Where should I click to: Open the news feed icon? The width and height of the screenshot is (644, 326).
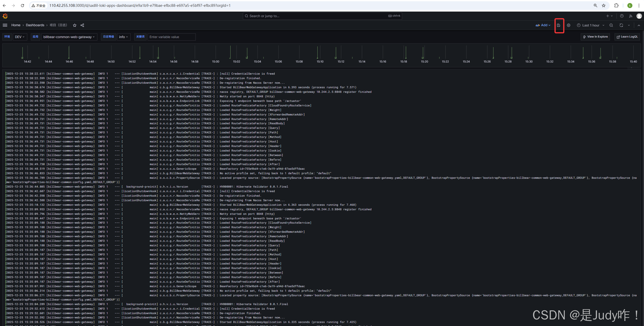[x=631, y=16]
